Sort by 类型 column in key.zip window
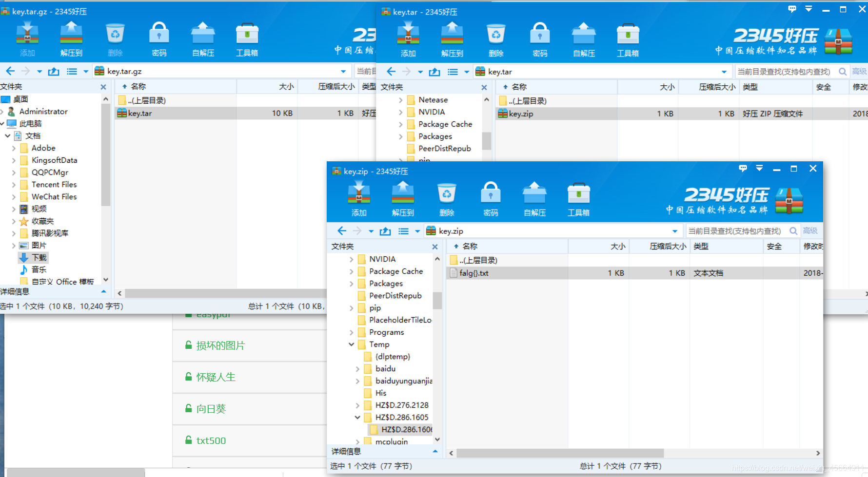Screen dimensions: 868x477 727,247
